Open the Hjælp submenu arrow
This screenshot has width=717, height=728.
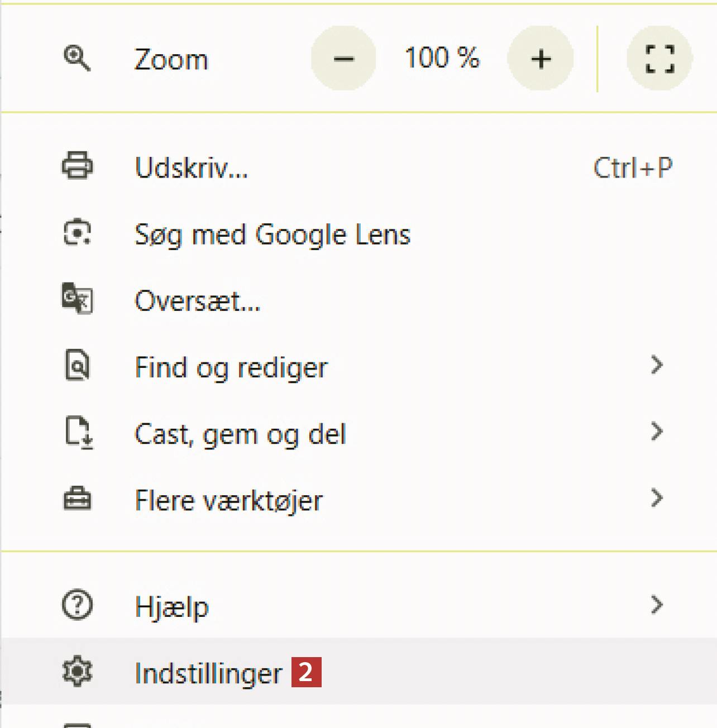tap(657, 605)
